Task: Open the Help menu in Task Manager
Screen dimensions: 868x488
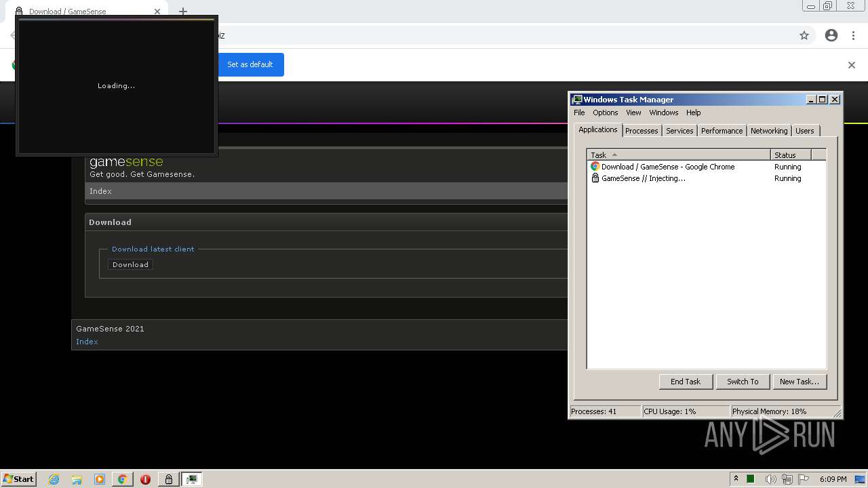Action: tap(693, 113)
